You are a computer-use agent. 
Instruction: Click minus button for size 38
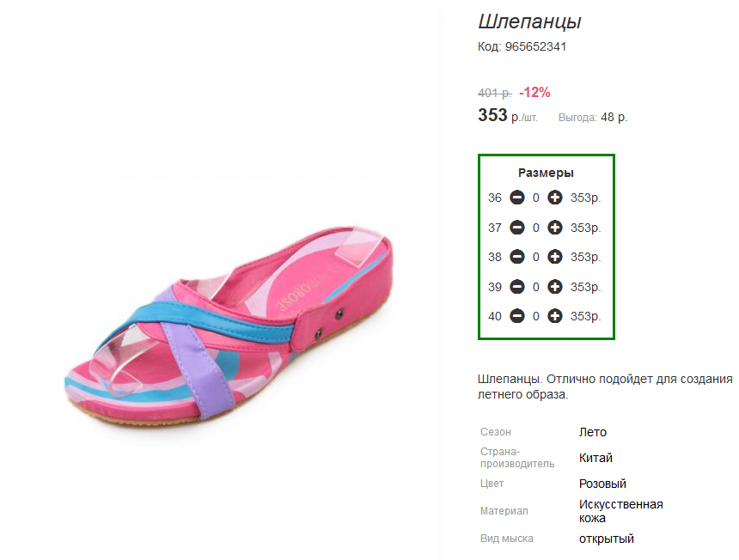pyautogui.click(x=517, y=257)
